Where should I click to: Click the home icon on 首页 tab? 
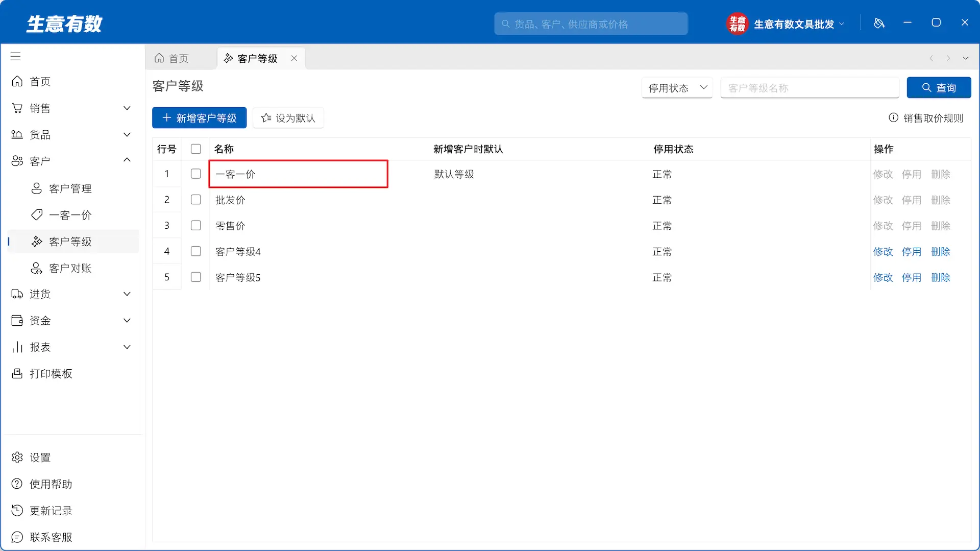(159, 58)
